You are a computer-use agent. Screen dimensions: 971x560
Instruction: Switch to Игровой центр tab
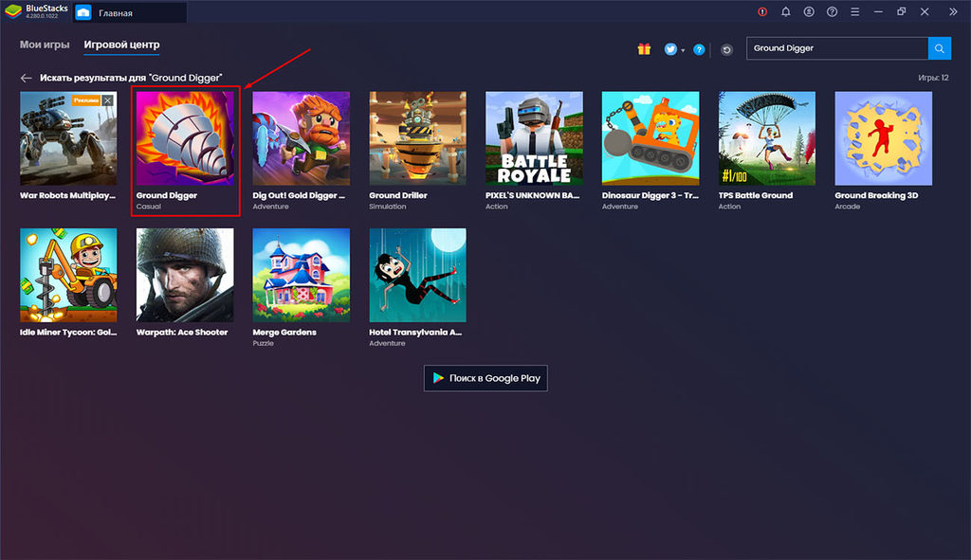[x=121, y=45]
